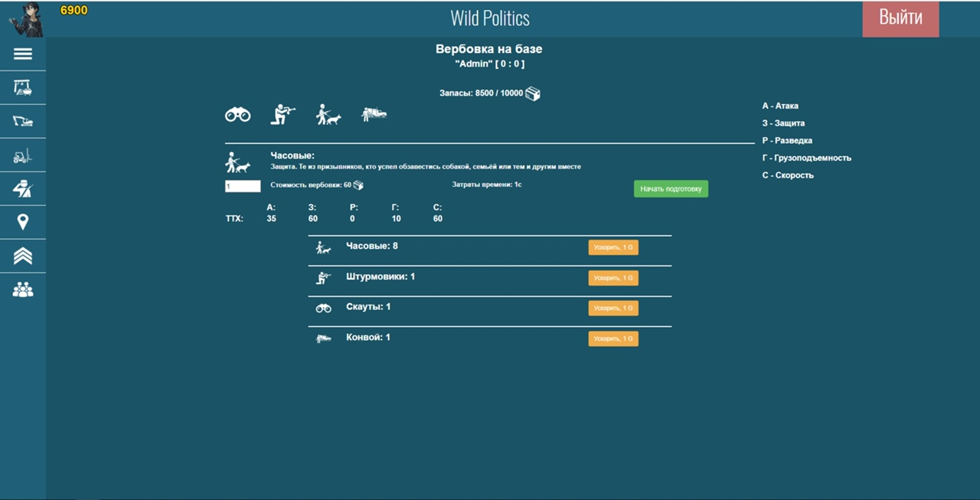Image resolution: width=980 pixels, height=500 pixels.
Task: Click the "Г - Грузоподъемность" legend entry
Action: pos(807,158)
